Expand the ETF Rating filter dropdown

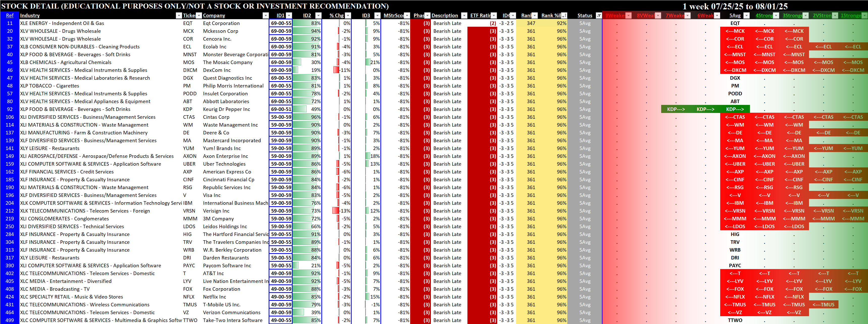(494, 15)
